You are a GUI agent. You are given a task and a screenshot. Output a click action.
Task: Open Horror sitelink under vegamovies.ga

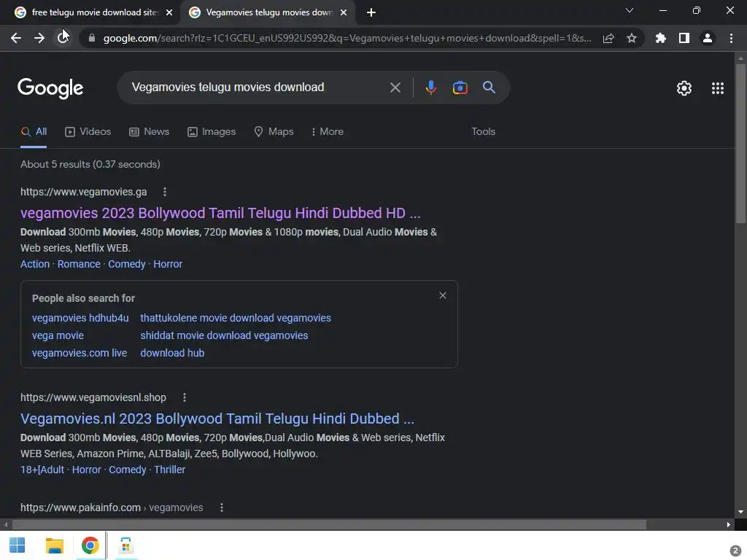pos(168,264)
